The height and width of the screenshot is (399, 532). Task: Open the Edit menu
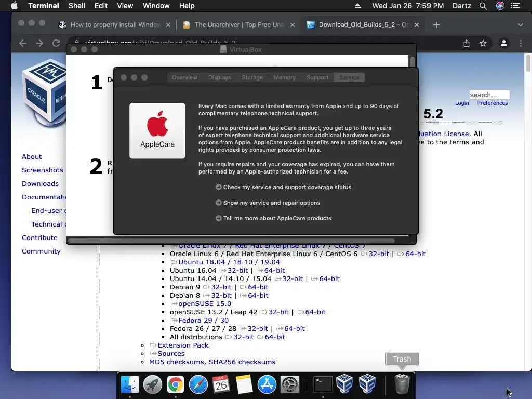point(101,6)
